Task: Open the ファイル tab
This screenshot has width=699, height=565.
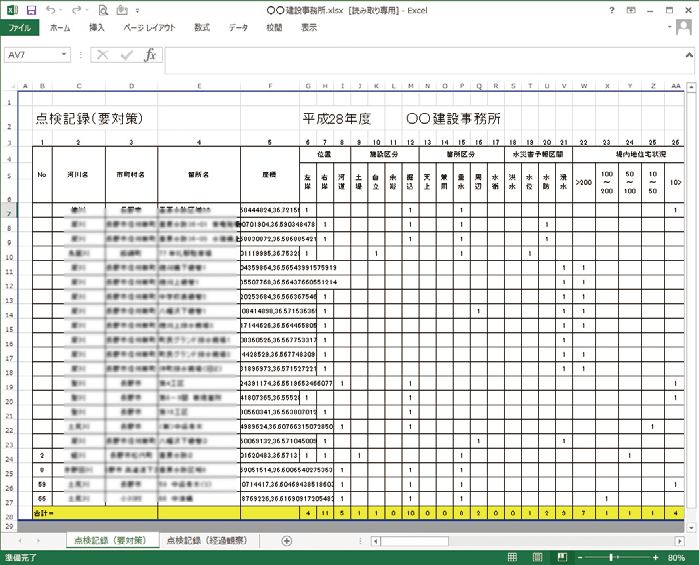Action: point(20,28)
